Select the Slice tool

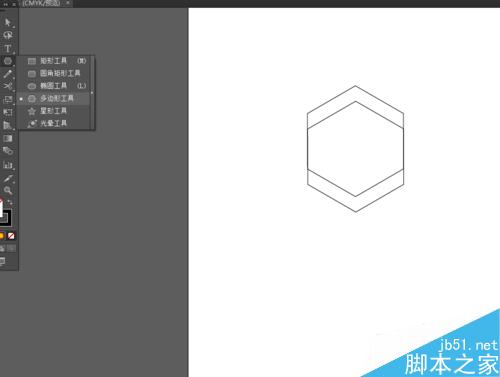click(x=8, y=178)
